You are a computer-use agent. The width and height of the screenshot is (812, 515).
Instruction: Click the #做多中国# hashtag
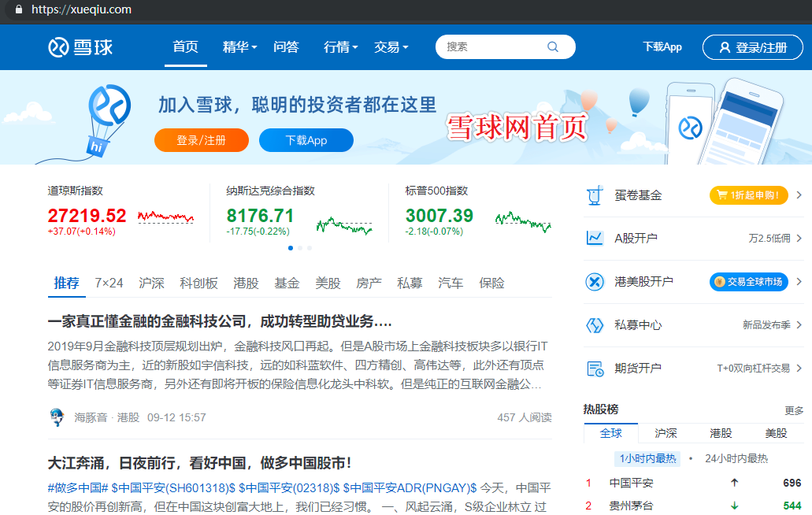[78, 488]
